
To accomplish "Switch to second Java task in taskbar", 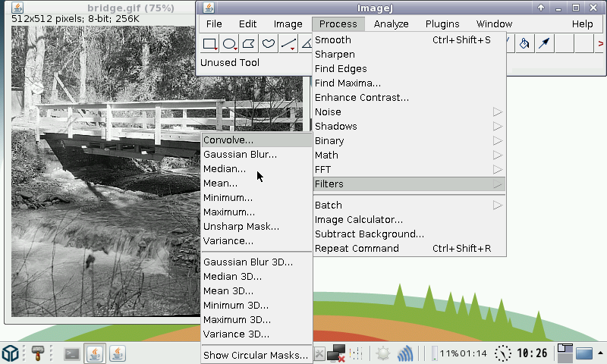I will coord(118,353).
